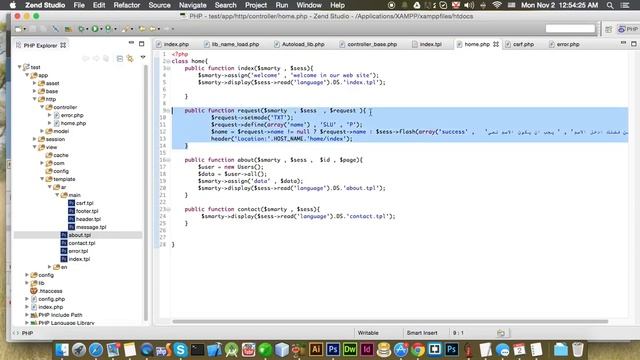The width and height of the screenshot is (640, 360).
Task: Click the Last Edit Location toolbar icon
Action: click(x=142, y=29)
